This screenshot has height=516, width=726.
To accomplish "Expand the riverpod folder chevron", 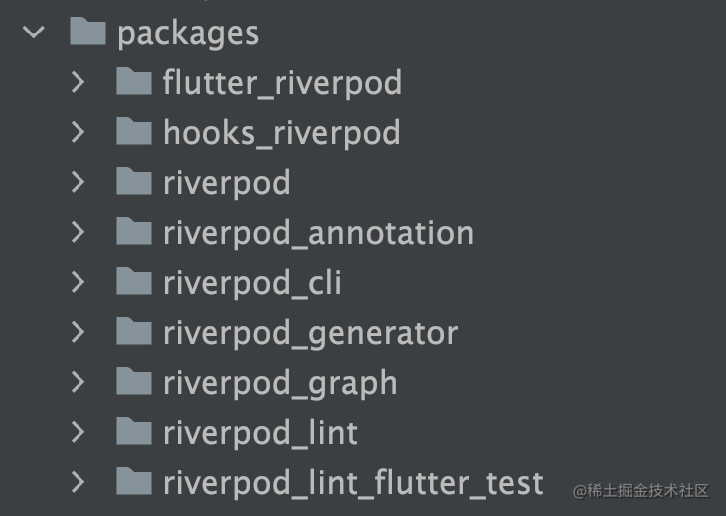I will pyautogui.click(x=78, y=182).
